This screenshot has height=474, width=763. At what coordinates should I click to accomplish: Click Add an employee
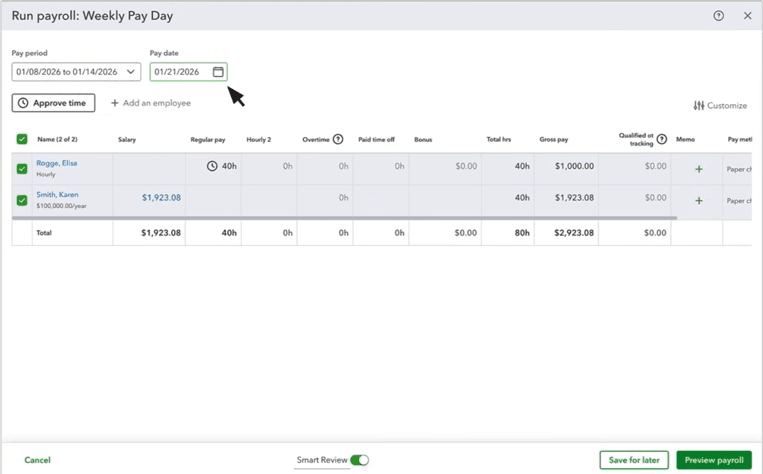click(151, 103)
